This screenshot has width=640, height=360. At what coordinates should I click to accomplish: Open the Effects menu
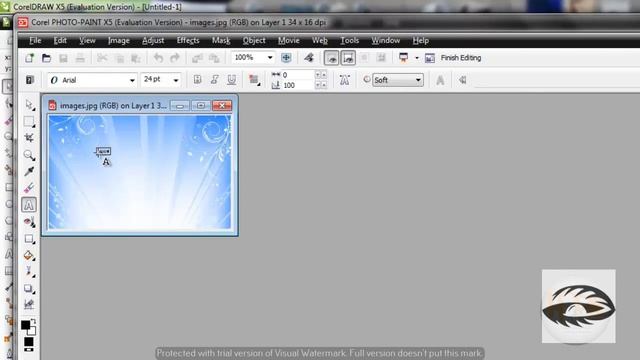188,40
